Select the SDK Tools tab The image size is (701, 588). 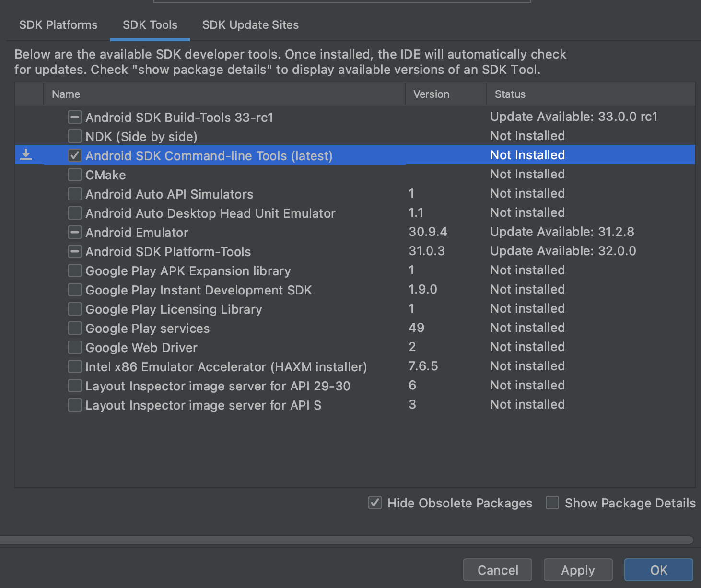(x=150, y=25)
